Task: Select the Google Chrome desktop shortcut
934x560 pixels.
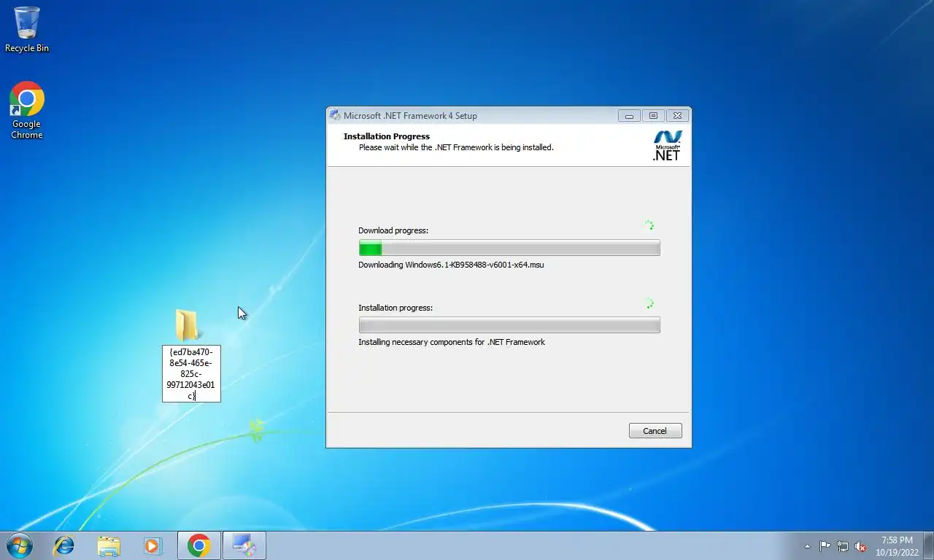Action: [x=27, y=110]
